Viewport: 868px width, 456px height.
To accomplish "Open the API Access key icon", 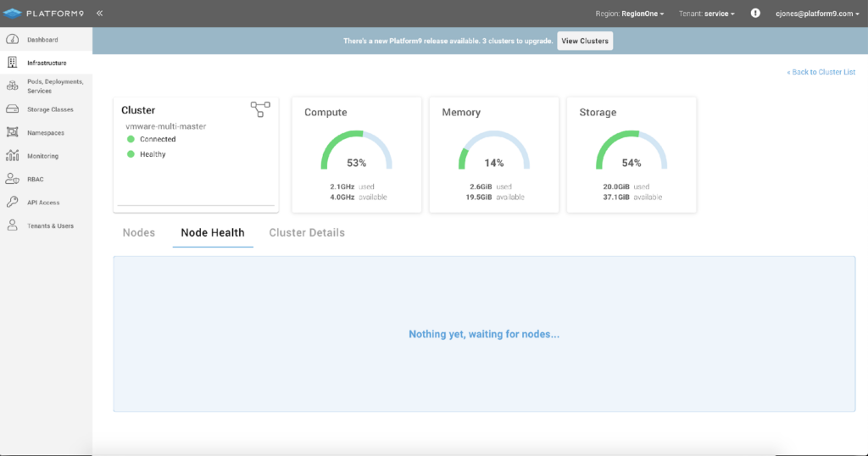I will (x=12, y=202).
